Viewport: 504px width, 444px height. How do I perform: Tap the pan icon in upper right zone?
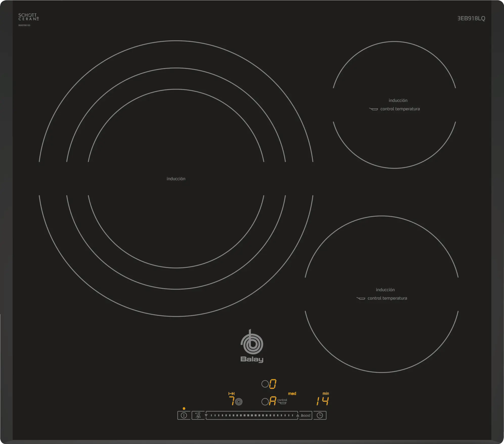(x=374, y=109)
